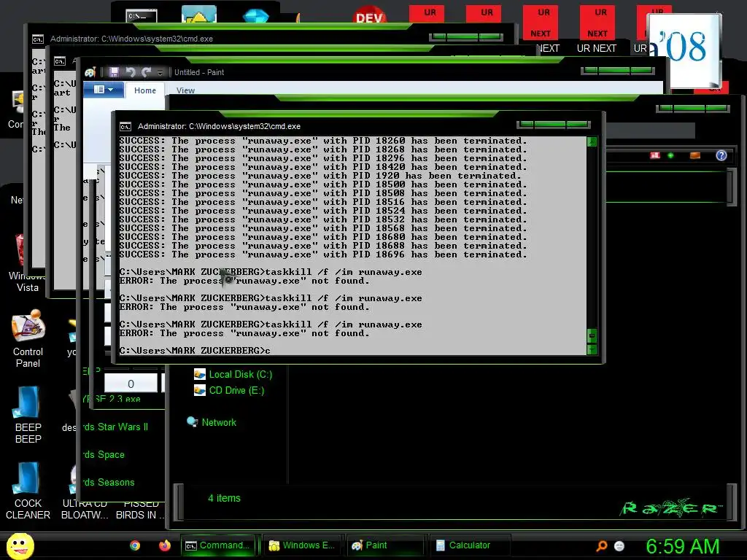Click the red views icon in Explorer's toolbar

pyautogui.click(x=656, y=155)
